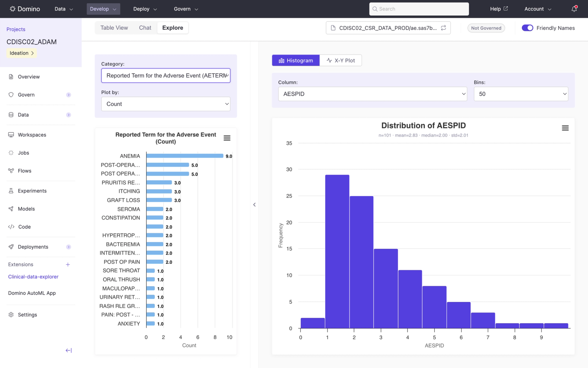Open the Distribution of AESPID chart menu
Screen dimensions: 588x368
(x=565, y=128)
